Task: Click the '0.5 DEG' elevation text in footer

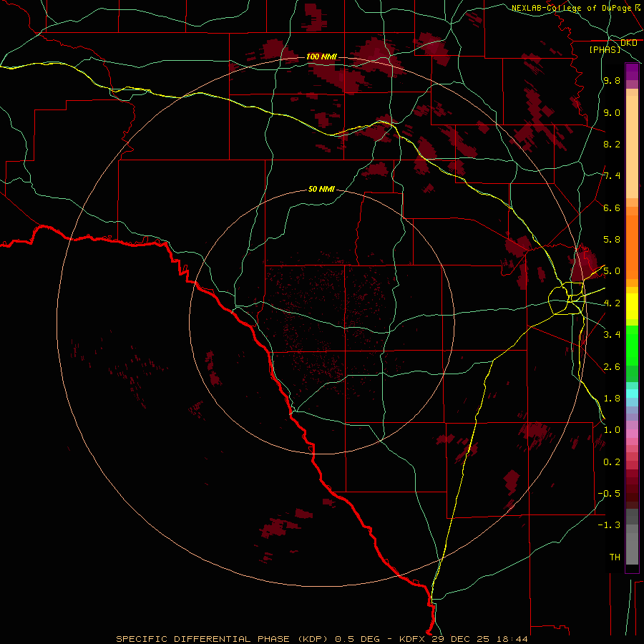Action: [357, 639]
